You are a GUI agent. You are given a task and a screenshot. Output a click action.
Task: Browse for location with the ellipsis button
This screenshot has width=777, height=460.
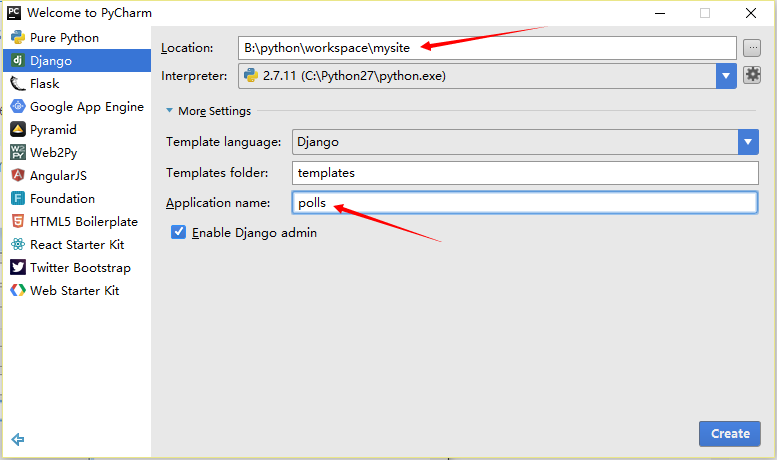[752, 48]
